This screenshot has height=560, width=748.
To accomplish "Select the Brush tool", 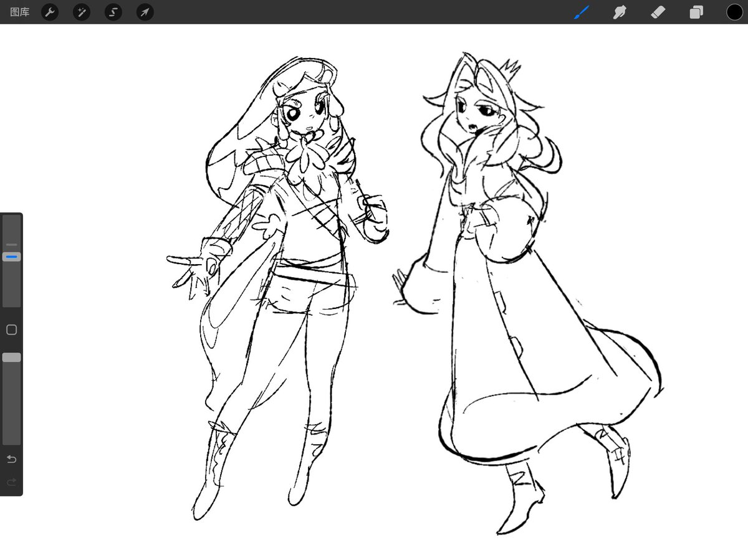I will [582, 12].
